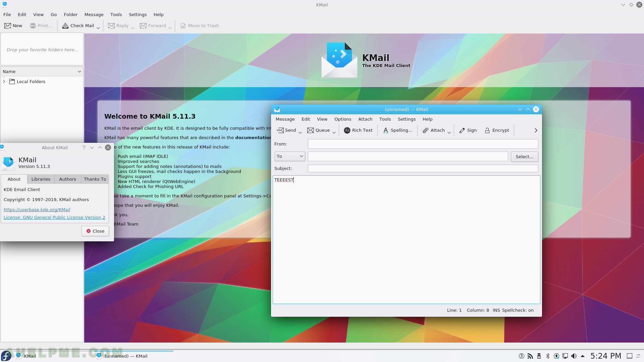Open the Bluetooth tray icon
Image resolution: width=644 pixels, height=362 pixels.
pyautogui.click(x=548, y=356)
